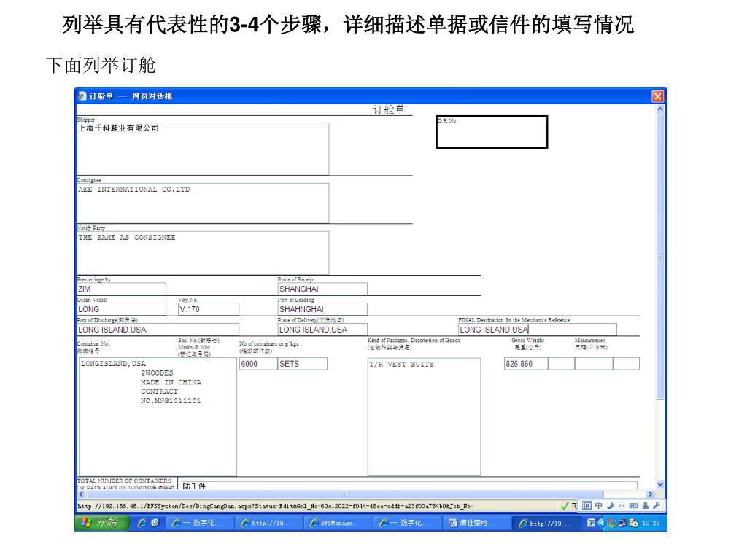Click the package count field 6000

click(x=258, y=364)
